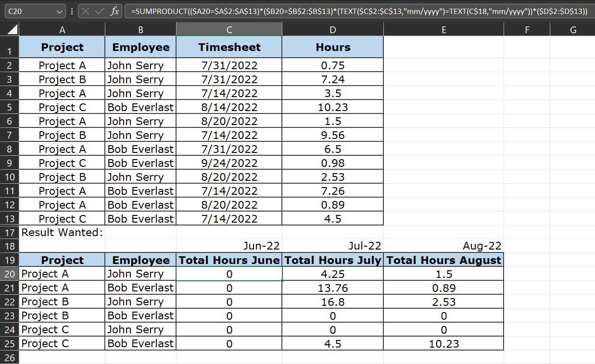Select row 17 header
The image size is (595, 364).
(x=9, y=233)
